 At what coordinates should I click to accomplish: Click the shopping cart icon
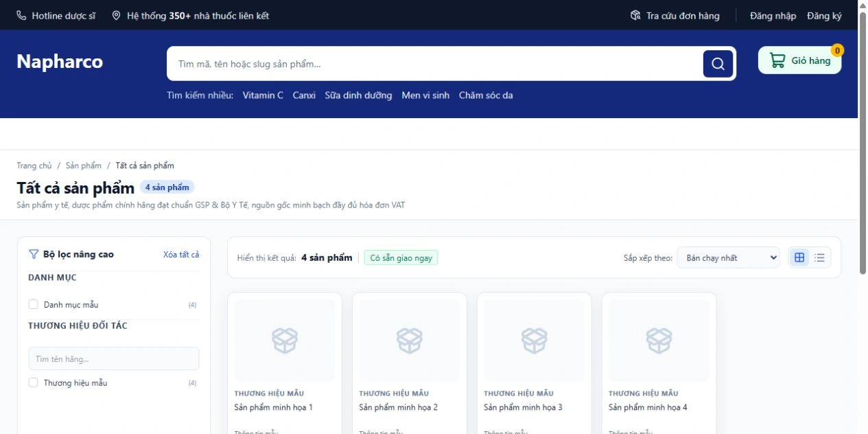[777, 60]
